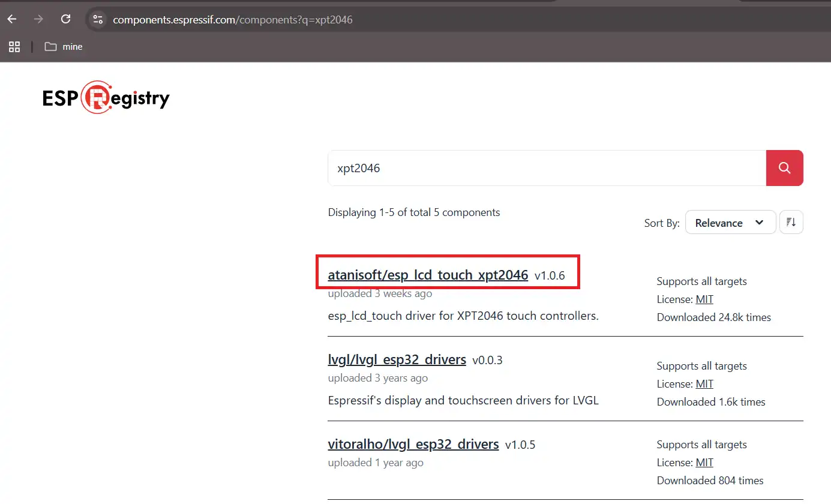Click 'uploaded 1 year ago' text
The width and height of the screenshot is (831, 504).
click(x=376, y=463)
